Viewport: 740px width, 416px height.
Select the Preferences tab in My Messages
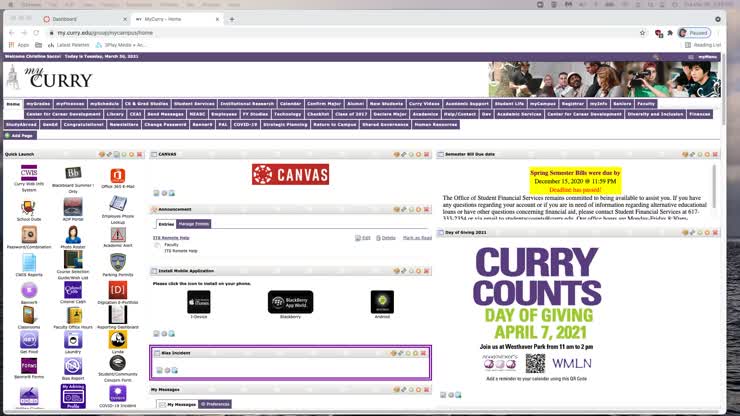click(x=215, y=404)
